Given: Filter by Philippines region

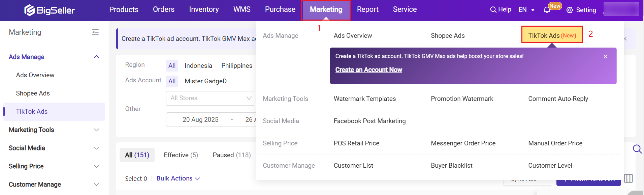Looking at the screenshot, I should (x=237, y=66).
